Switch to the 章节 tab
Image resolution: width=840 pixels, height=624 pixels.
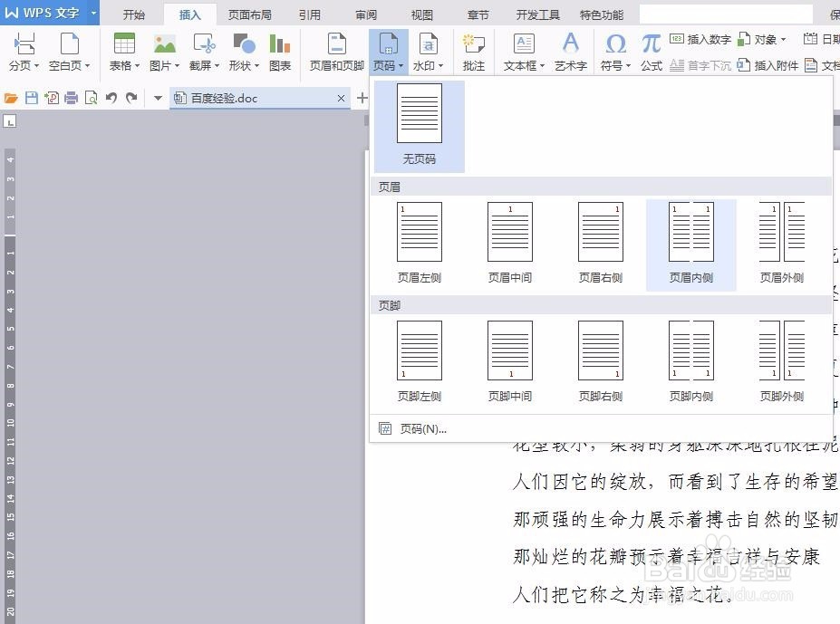478,15
